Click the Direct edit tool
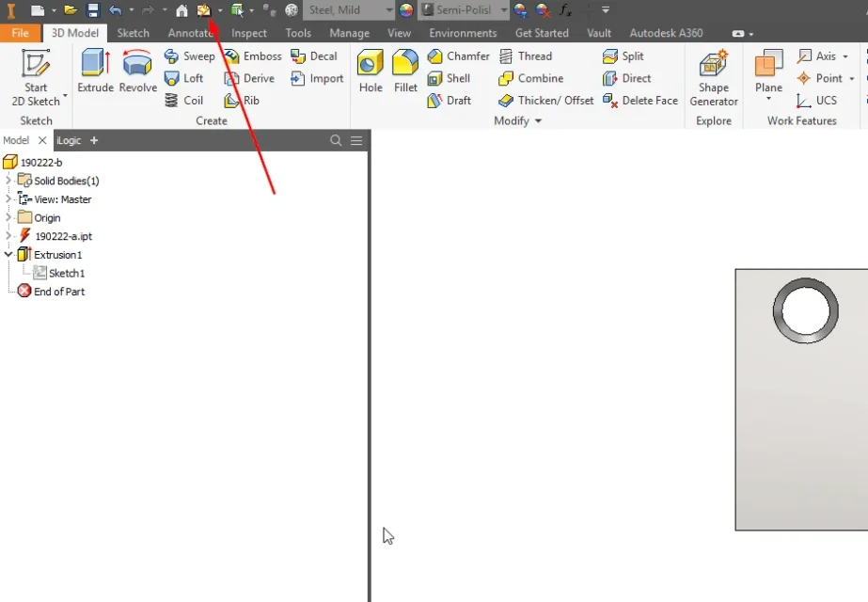Screen dimensions: 868x602 [626, 78]
